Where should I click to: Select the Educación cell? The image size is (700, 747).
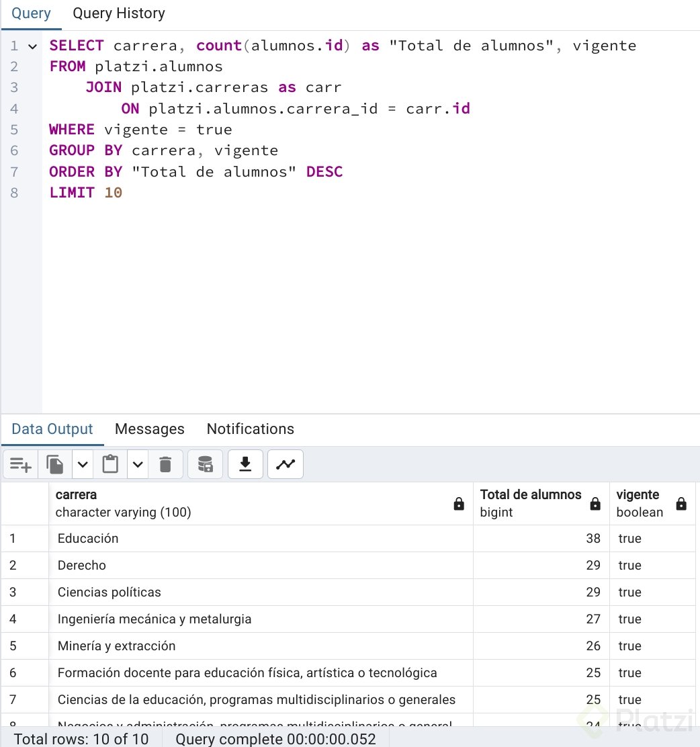tap(261, 538)
